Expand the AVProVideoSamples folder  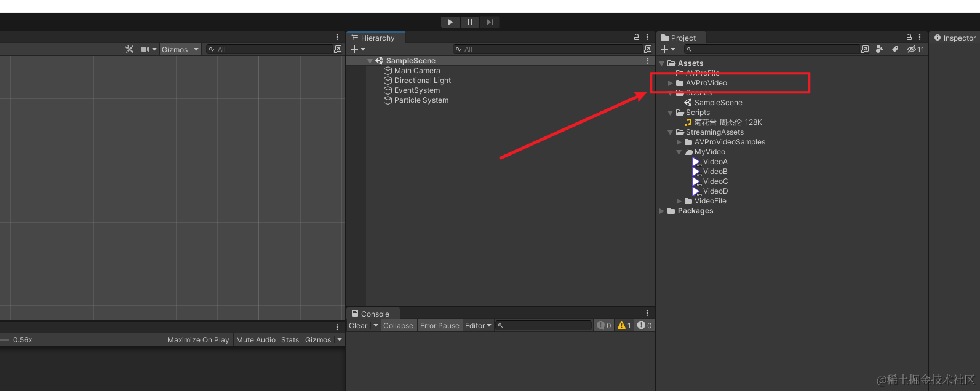679,142
